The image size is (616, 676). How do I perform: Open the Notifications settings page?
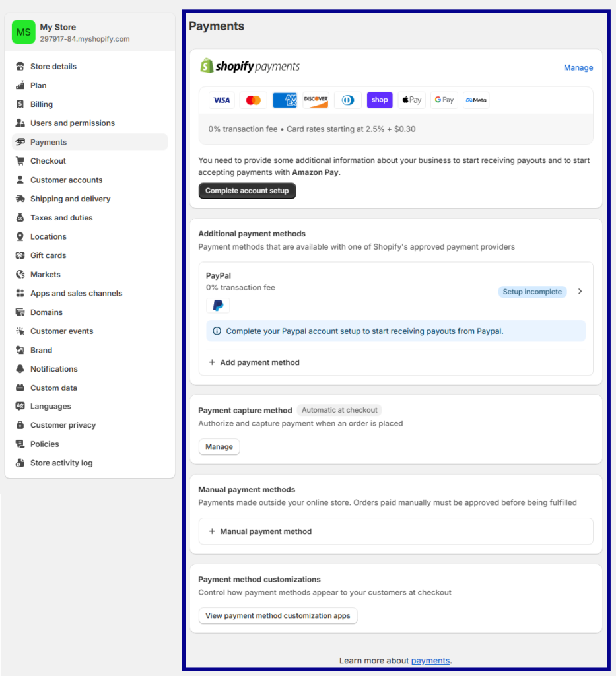(90, 369)
